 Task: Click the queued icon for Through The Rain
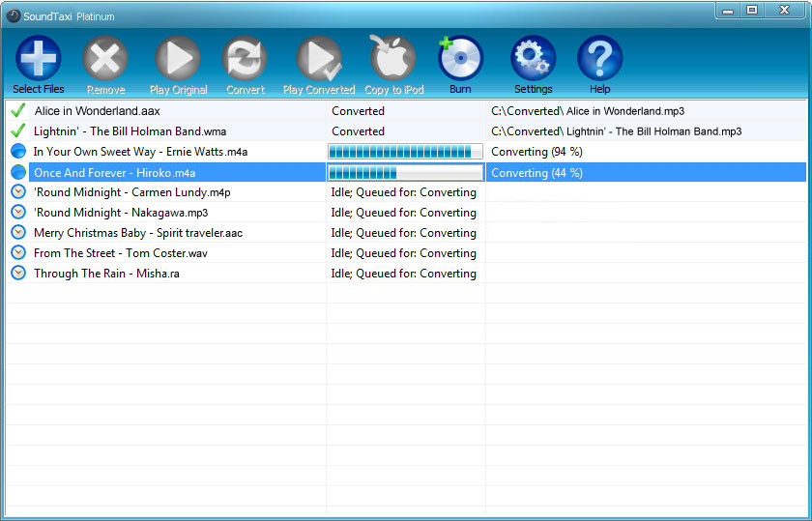[18, 273]
